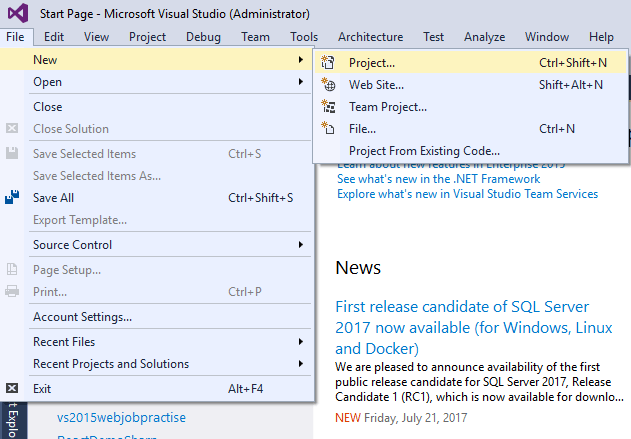
Task: Choose the Page Setup... entry
Action: click(157, 270)
